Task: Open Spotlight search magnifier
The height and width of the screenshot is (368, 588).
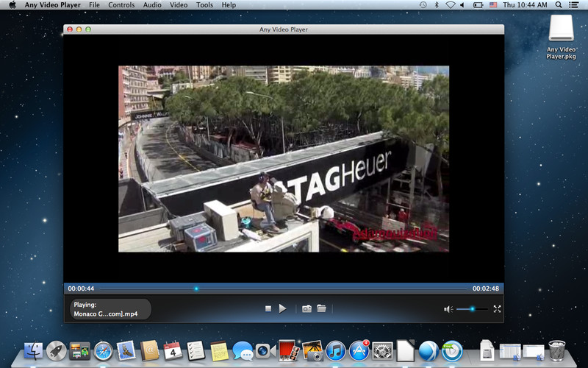Action: coord(559,5)
